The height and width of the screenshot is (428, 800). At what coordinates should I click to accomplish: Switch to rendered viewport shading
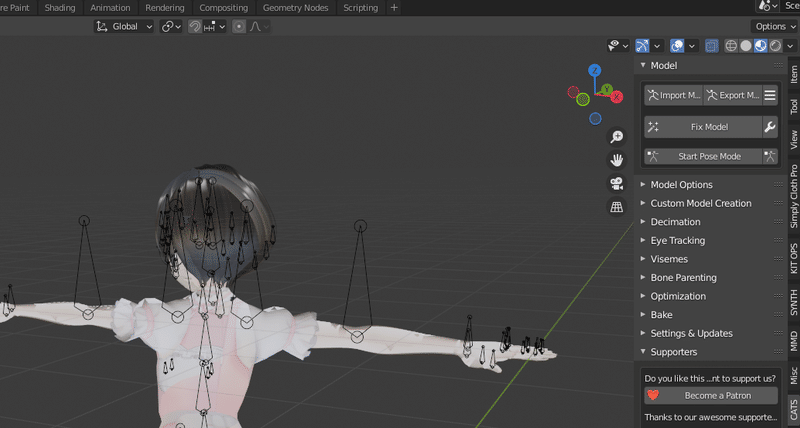tap(776, 46)
